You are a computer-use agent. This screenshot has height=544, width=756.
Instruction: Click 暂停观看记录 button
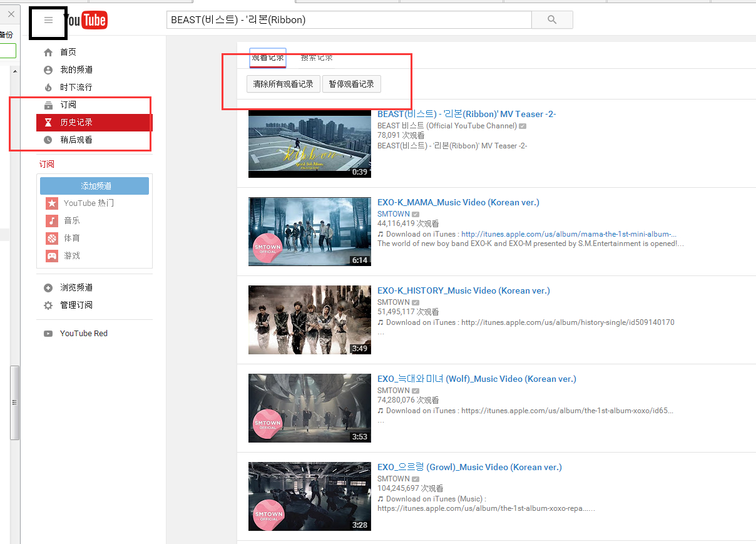pyautogui.click(x=352, y=84)
